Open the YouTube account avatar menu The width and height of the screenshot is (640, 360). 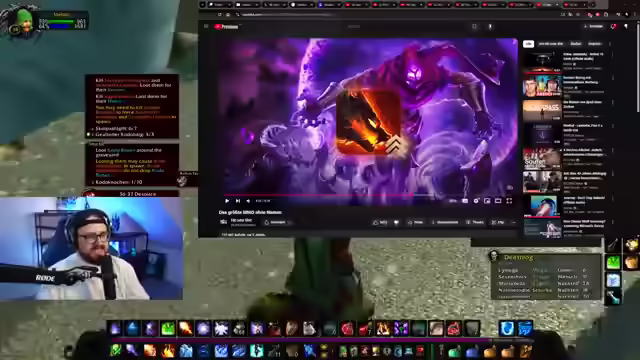coord(626,27)
